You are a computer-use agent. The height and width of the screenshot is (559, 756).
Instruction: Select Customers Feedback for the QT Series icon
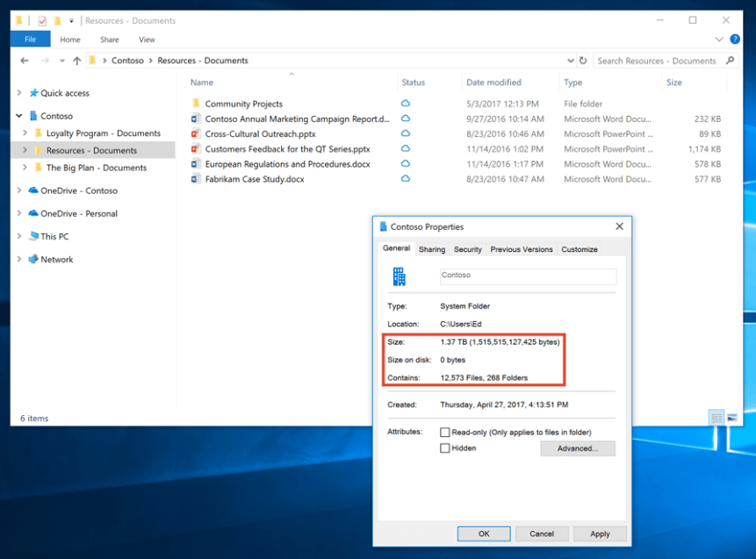196,148
